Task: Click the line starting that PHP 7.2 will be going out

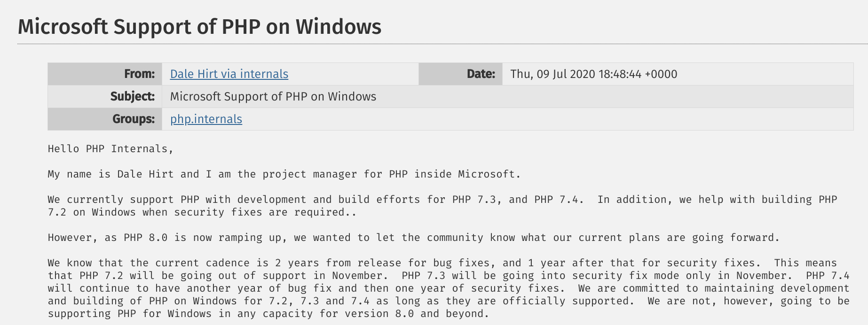Action: click(x=449, y=276)
